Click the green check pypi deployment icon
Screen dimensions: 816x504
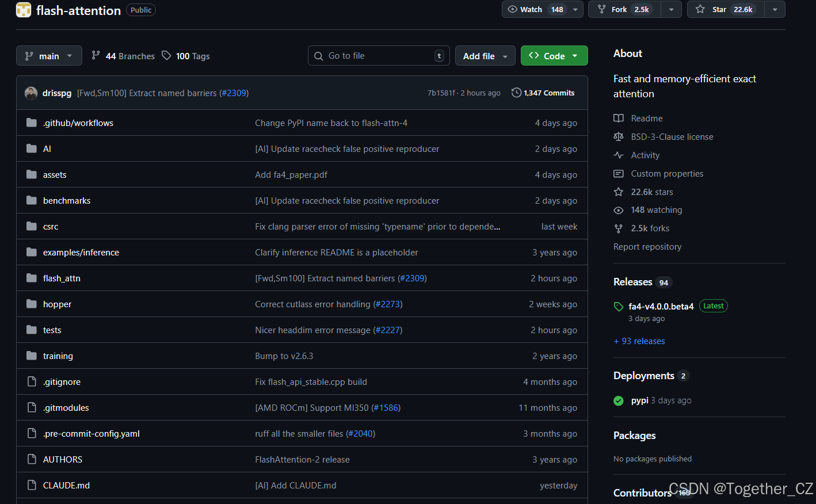pyautogui.click(x=619, y=400)
